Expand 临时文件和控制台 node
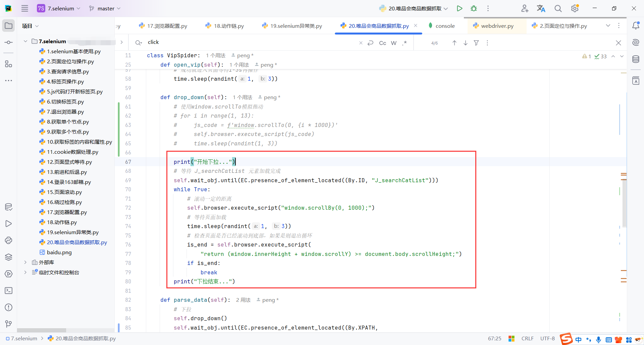644x345 pixels. [x=25, y=272]
